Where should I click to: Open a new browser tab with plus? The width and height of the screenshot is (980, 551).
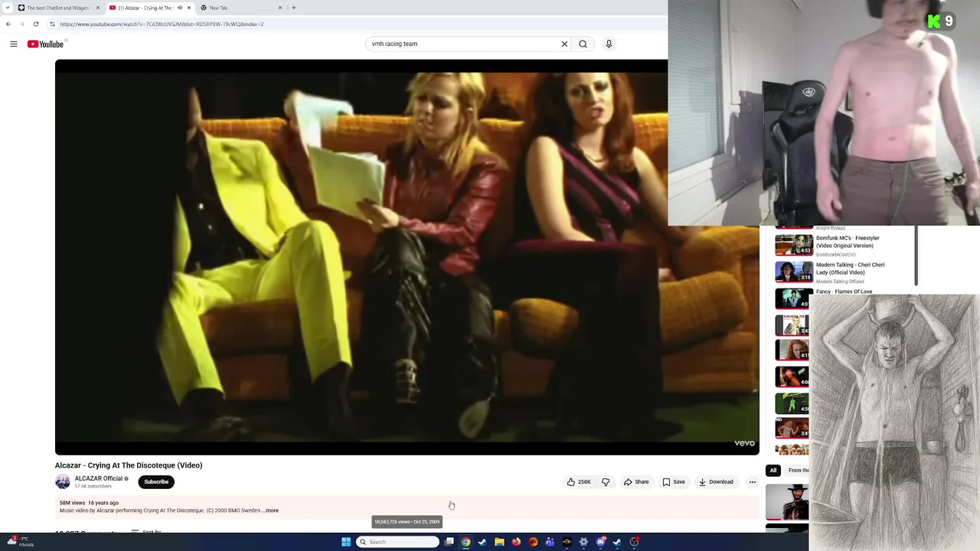click(x=294, y=8)
